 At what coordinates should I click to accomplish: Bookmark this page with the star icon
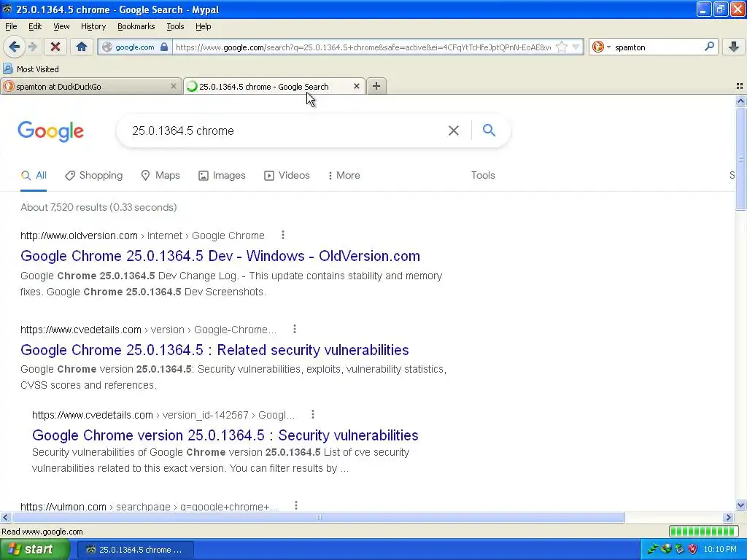pos(562,47)
